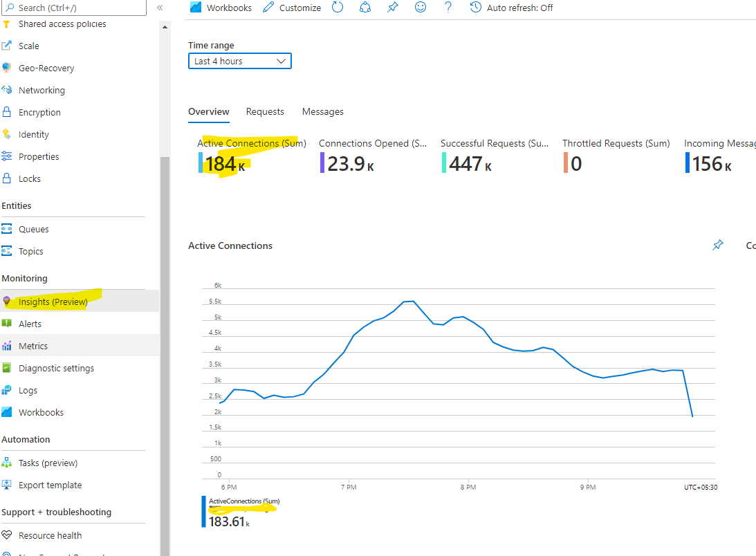
Task: Click the help question mark icon
Action: (448, 8)
